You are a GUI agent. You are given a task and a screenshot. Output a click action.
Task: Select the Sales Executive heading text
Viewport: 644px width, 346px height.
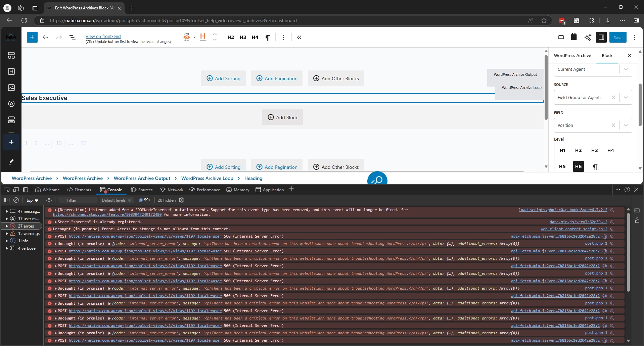[x=44, y=98]
